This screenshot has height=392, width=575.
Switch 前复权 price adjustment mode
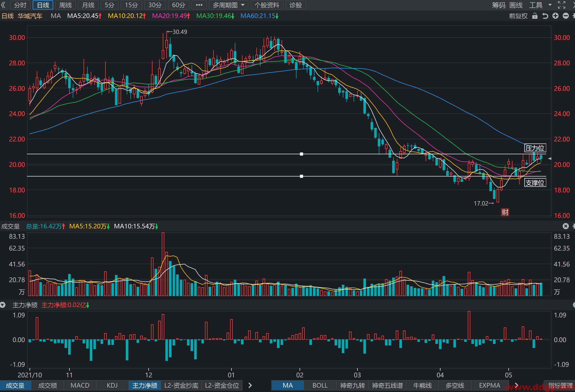(518, 16)
